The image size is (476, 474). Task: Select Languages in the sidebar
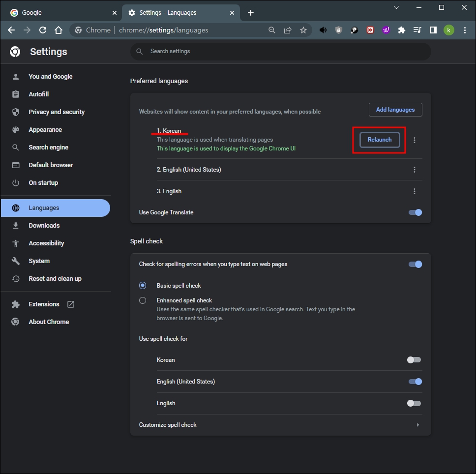(56, 208)
